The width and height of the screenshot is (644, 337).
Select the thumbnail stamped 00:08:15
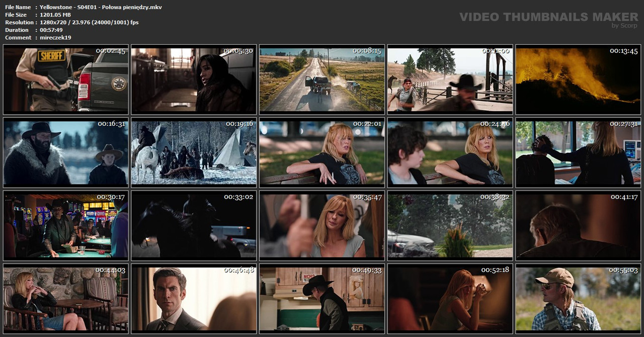point(322,79)
